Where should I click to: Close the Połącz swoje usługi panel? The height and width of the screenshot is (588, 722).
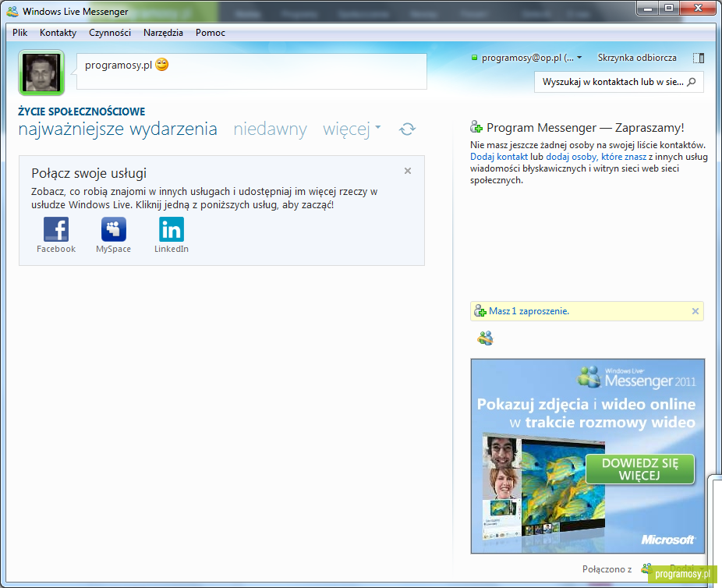(x=408, y=171)
